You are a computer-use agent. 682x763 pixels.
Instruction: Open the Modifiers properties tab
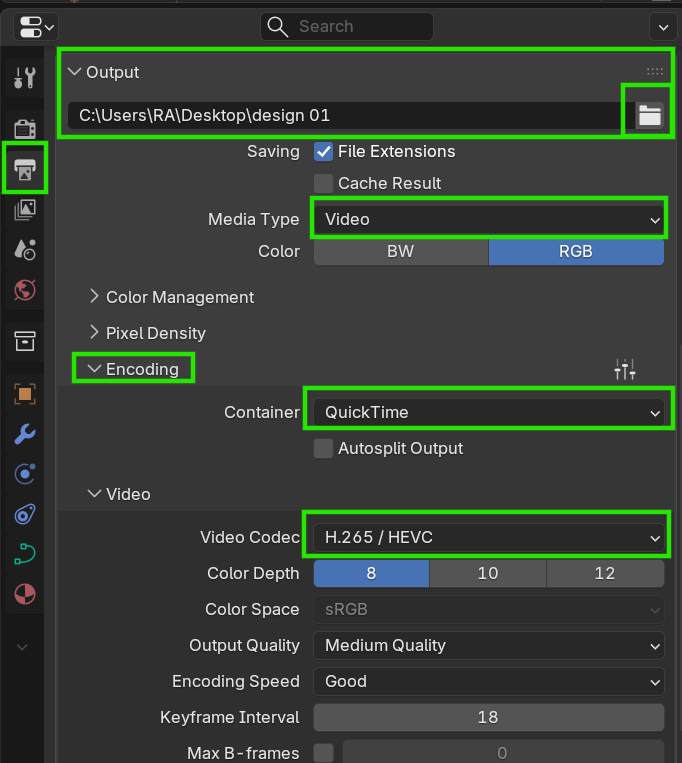tap(25, 434)
